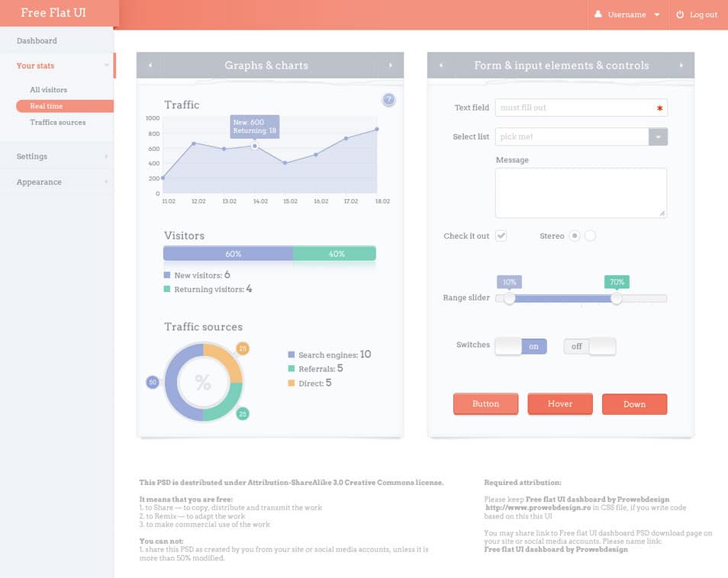Uncheck the 'Check it out' checkbox
The height and width of the screenshot is (578, 728).
[501, 236]
